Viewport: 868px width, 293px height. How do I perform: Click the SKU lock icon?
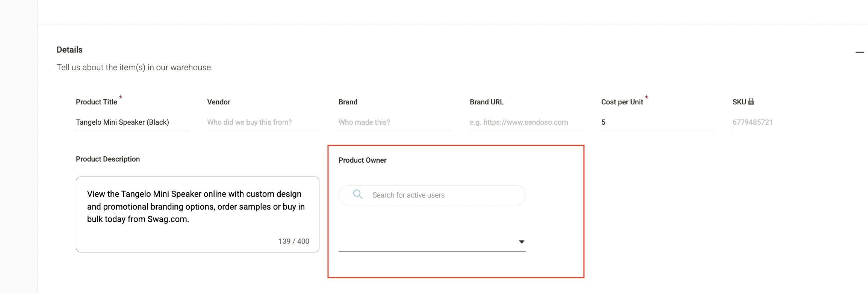(751, 101)
